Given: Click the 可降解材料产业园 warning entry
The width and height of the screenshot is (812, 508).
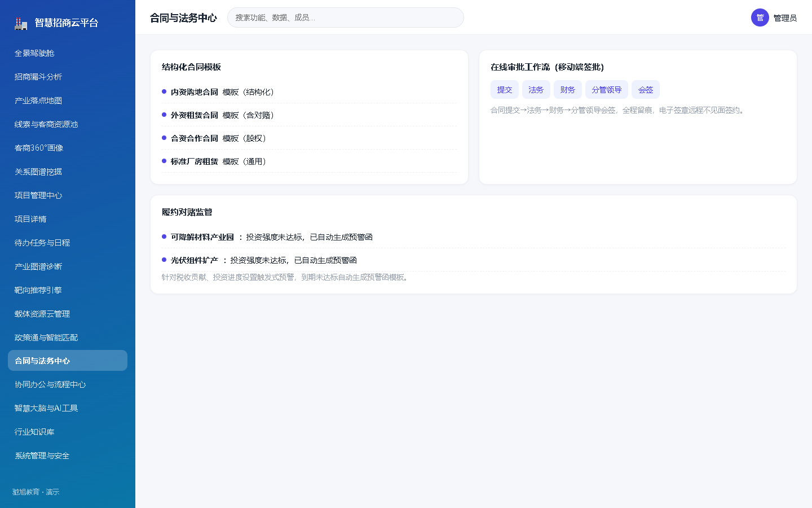Looking at the screenshot, I should 473,237.
